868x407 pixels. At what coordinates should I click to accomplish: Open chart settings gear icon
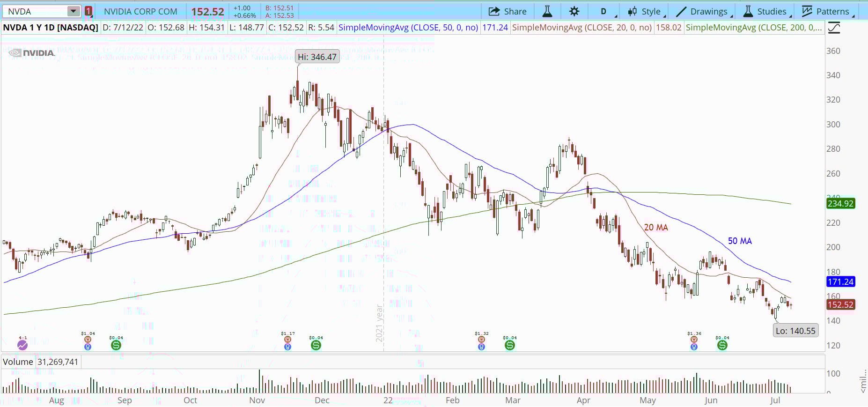pos(574,11)
